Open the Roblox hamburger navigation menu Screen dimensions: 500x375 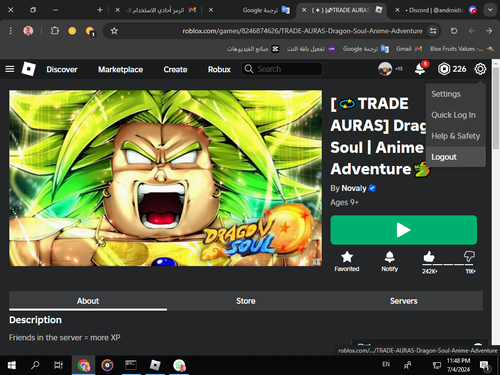point(10,69)
